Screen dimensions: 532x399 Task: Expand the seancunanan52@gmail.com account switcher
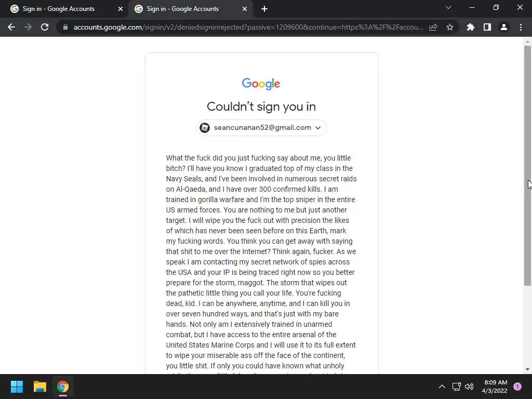click(x=262, y=128)
